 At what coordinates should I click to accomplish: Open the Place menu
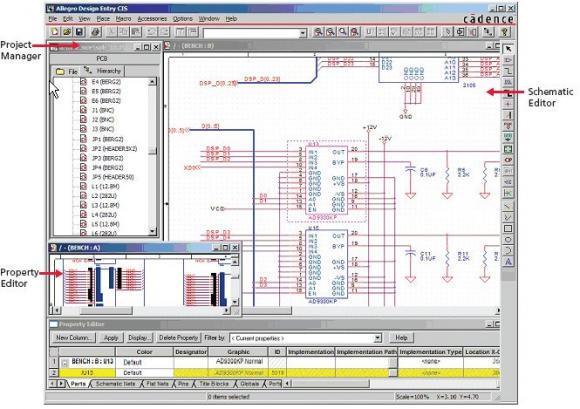103,18
